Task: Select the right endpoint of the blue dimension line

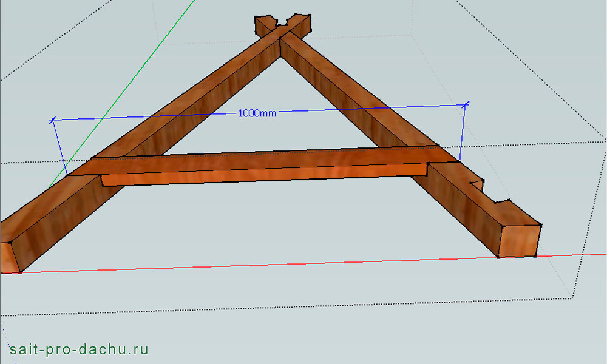Action: pyautogui.click(x=466, y=105)
